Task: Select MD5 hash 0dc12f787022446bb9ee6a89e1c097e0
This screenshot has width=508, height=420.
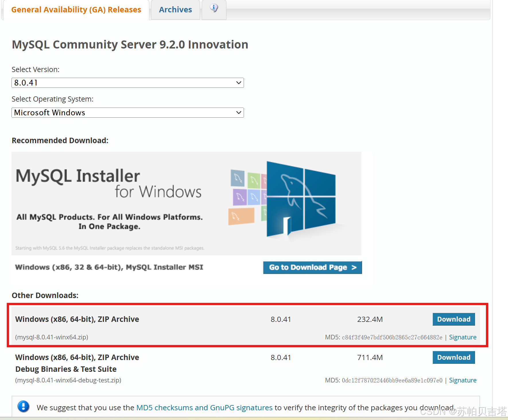Action: click(x=392, y=380)
